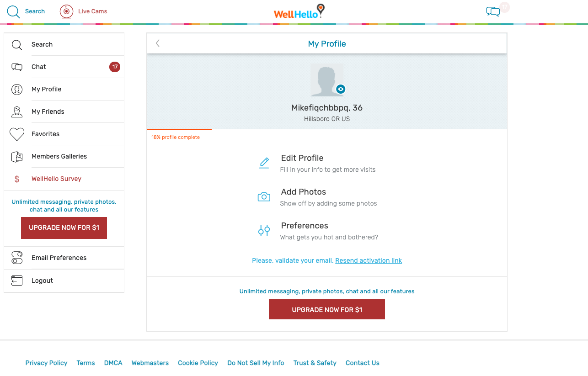Open Contact Us footer link

click(x=363, y=363)
